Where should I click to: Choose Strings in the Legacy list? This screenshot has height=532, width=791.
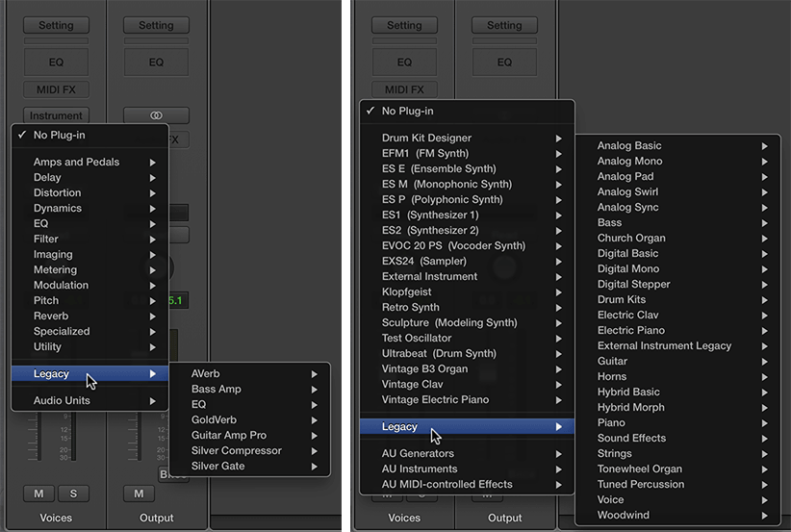(x=677, y=454)
